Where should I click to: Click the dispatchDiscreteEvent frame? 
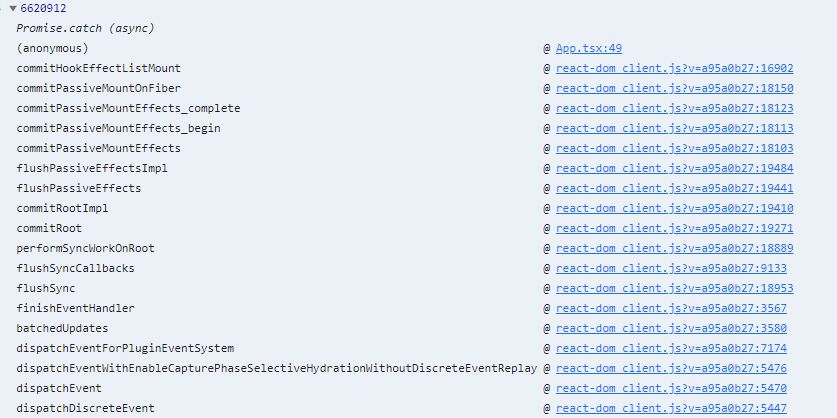coord(85,408)
